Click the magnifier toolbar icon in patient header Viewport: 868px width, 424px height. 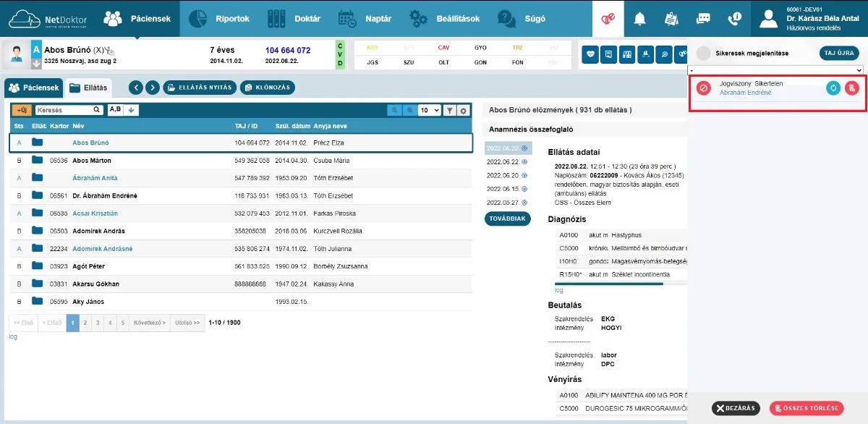pyautogui.click(x=665, y=54)
